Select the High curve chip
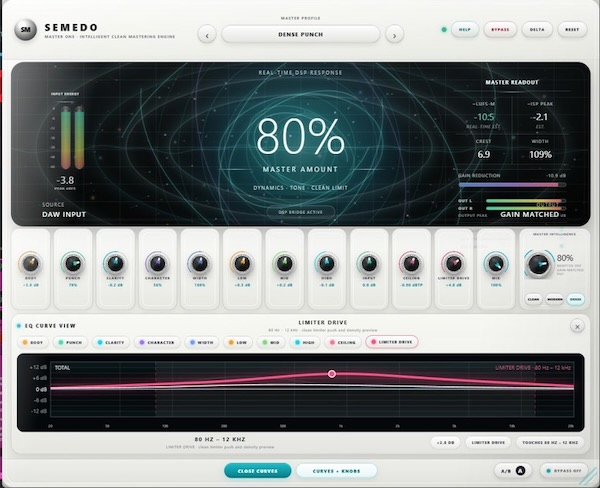Screen dimensions: 600x488 pyautogui.click(x=305, y=342)
